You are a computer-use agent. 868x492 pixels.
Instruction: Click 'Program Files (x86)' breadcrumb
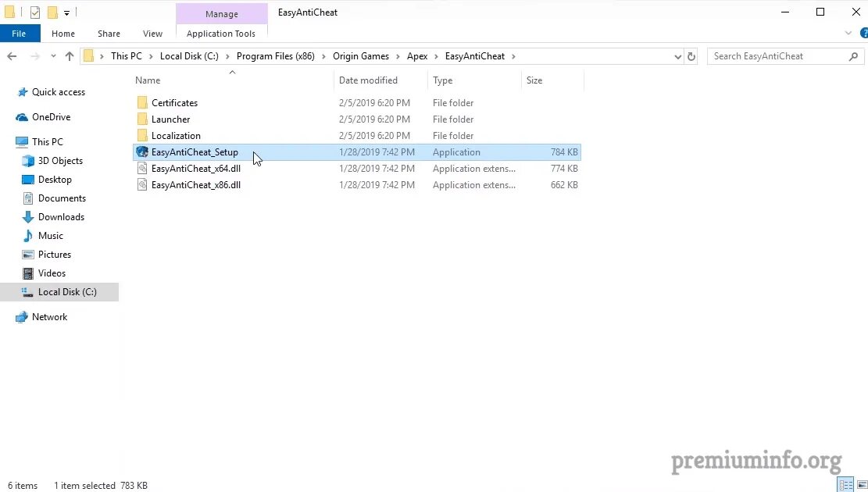click(276, 56)
